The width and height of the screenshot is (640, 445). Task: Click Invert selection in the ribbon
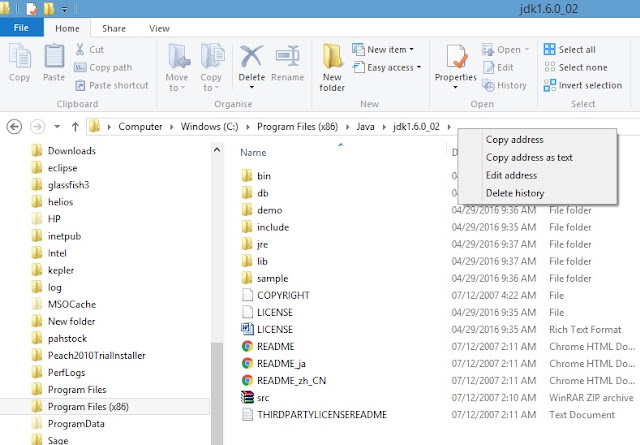point(583,85)
